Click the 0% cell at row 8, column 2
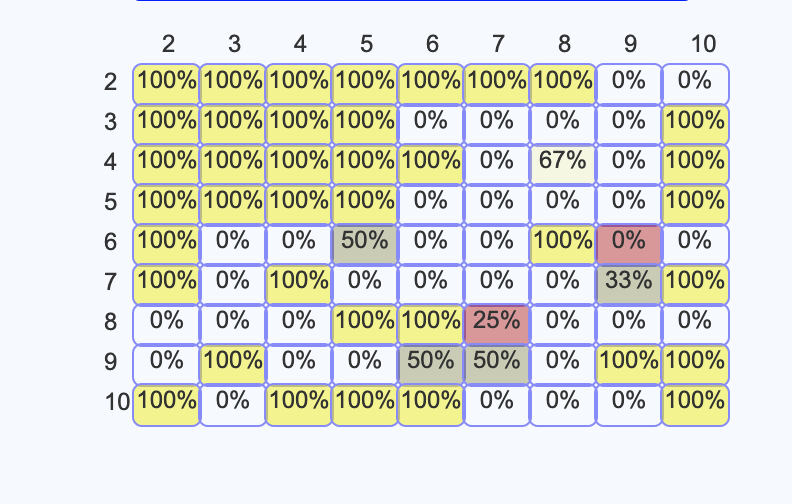792x504 pixels. pos(167,324)
